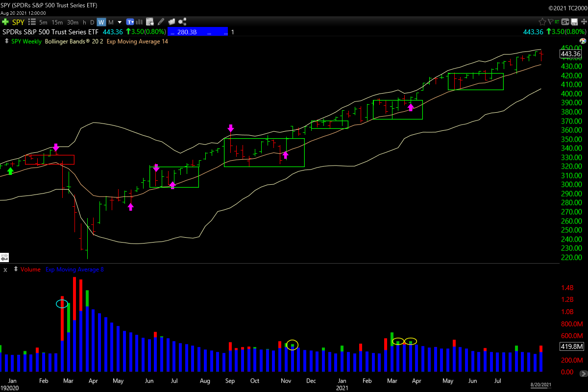Viewport: 588px width, 392px height.
Task: Add a new symbol using the green plus icon
Action: 5,22
